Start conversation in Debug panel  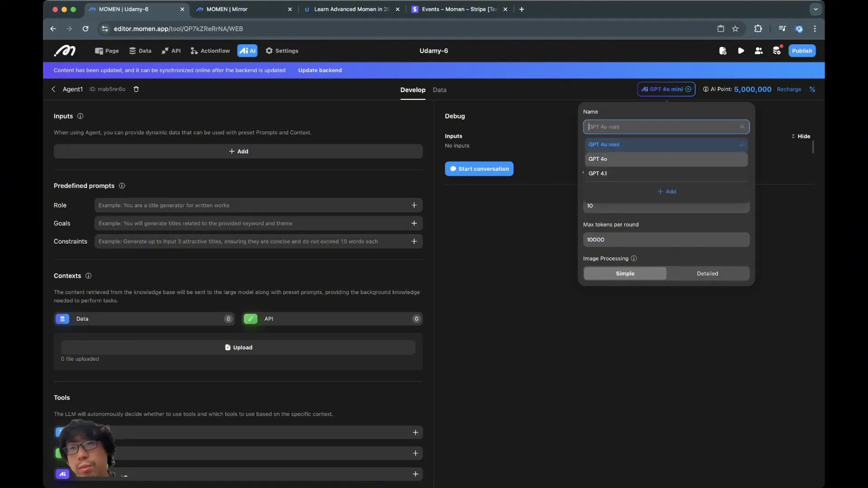pos(479,169)
